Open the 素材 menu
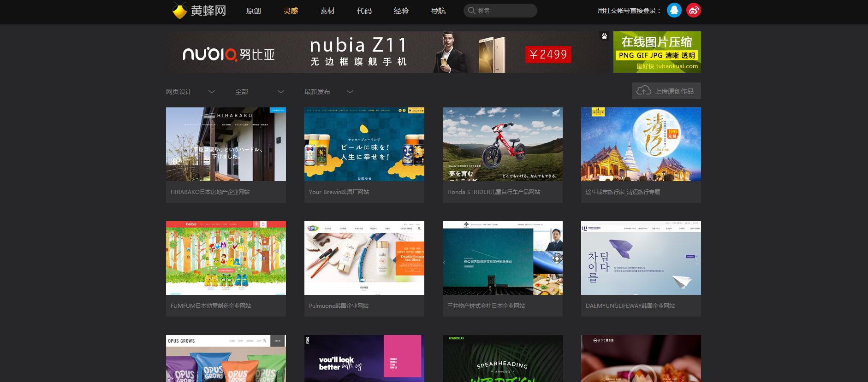868x382 pixels. pyautogui.click(x=327, y=11)
